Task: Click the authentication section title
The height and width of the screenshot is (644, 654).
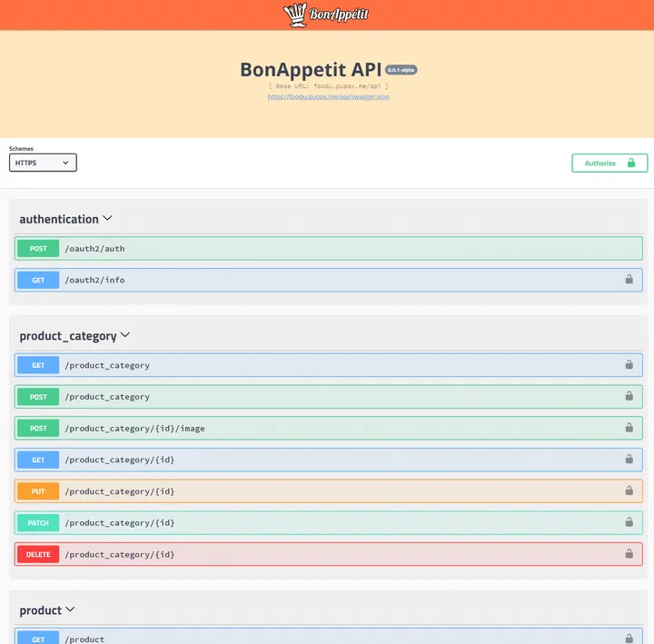Action: pyautogui.click(x=59, y=219)
